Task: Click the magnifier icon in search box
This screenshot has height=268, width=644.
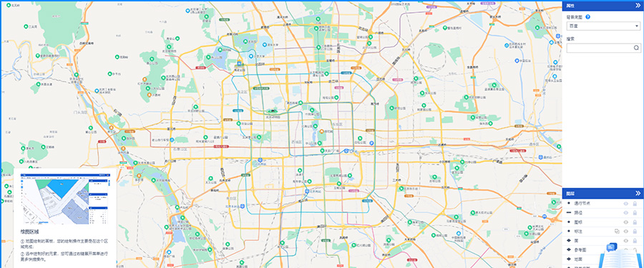Action: [x=636, y=48]
